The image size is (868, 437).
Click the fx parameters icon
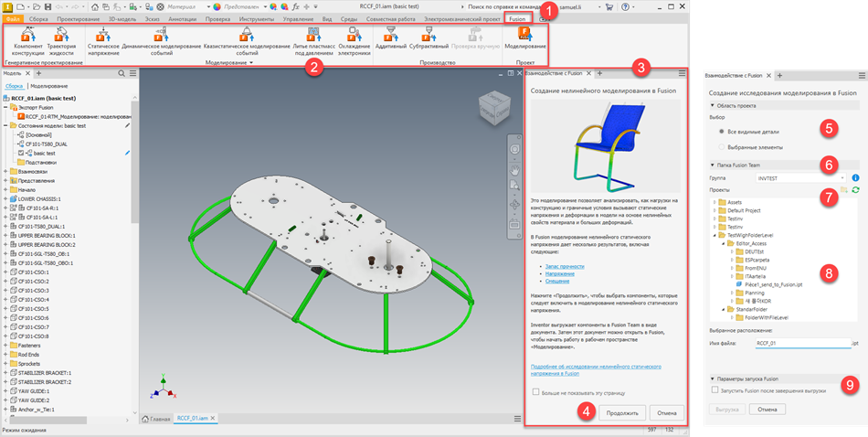(296, 7)
